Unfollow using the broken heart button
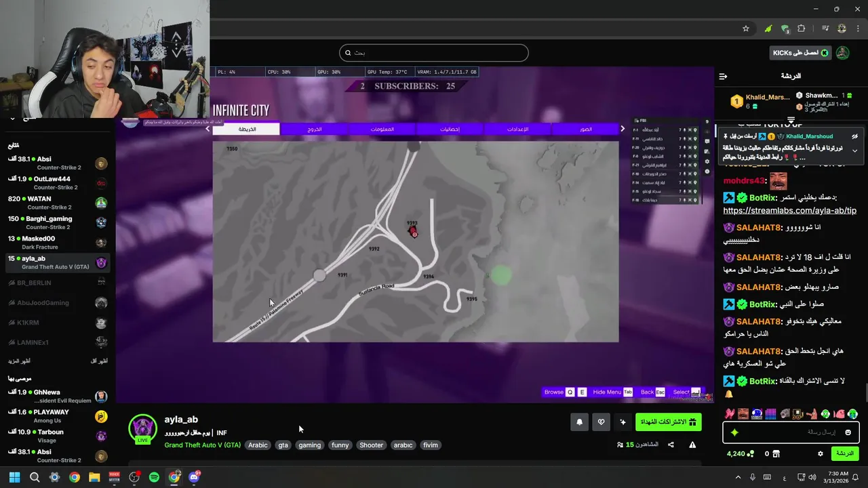This screenshot has width=868, height=488. (x=601, y=422)
